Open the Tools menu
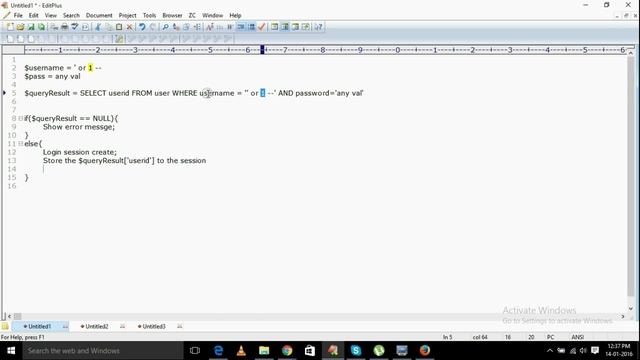Viewport: 640px width, 360px height. pyautogui.click(x=149, y=15)
